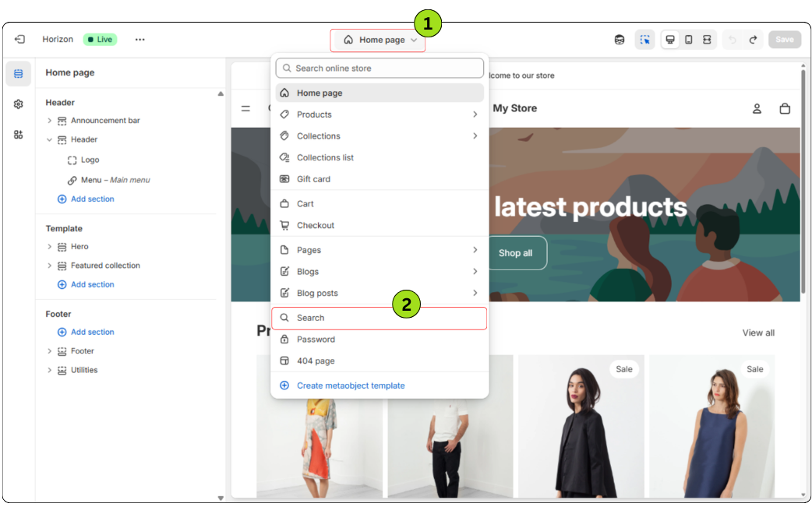Click the hamburger menu in store preview
This screenshot has height=507, width=812.
click(x=246, y=109)
